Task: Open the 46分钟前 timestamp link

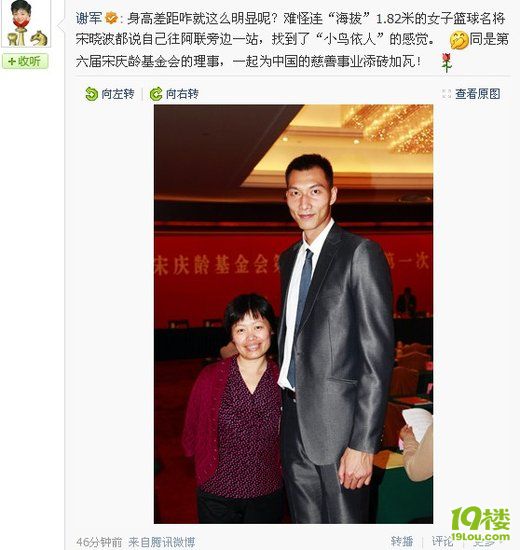Action: [x=99, y=542]
